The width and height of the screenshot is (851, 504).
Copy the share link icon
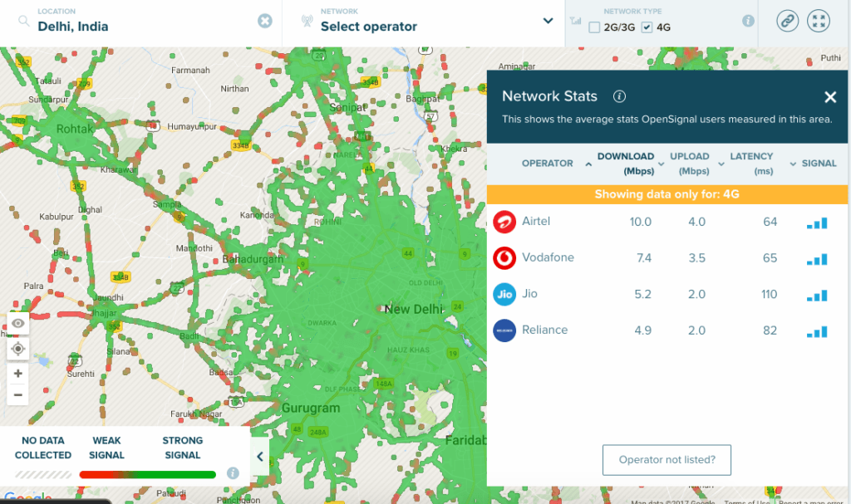click(x=787, y=21)
